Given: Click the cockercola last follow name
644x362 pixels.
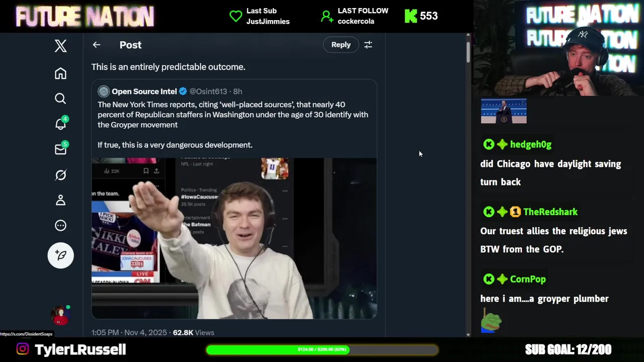Looking at the screenshot, I should (356, 22).
